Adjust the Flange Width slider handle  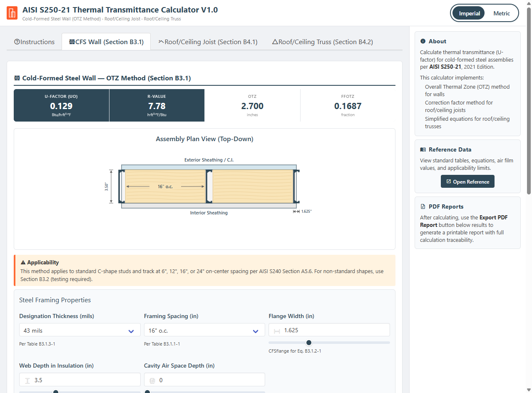(x=309, y=343)
